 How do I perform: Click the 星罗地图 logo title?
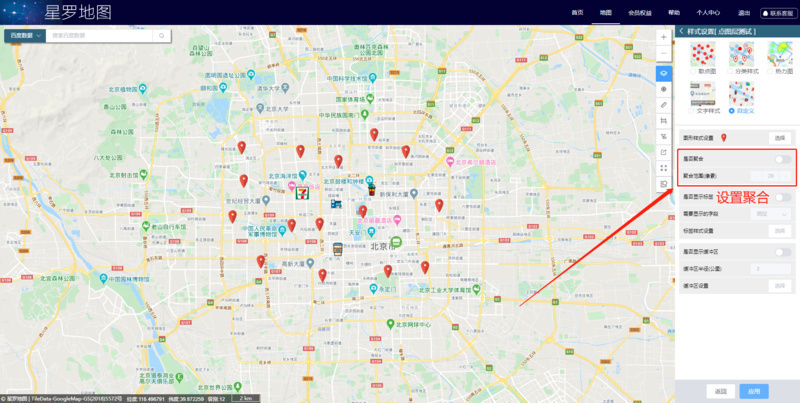coord(78,12)
